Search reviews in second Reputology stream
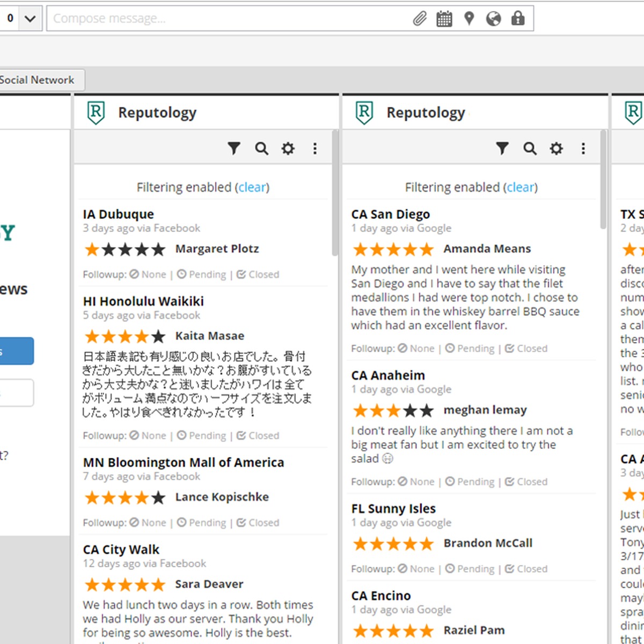644x644 pixels. pyautogui.click(x=530, y=149)
